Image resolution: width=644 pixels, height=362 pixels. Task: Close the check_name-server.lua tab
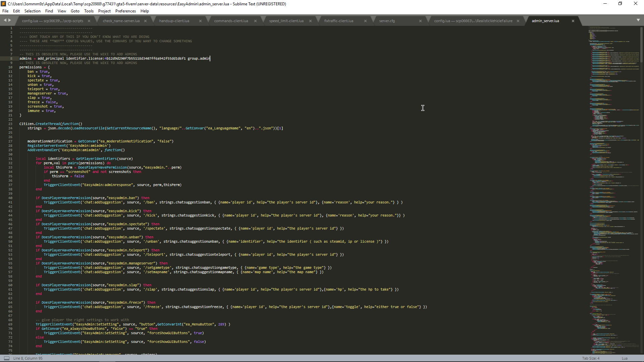click(145, 21)
